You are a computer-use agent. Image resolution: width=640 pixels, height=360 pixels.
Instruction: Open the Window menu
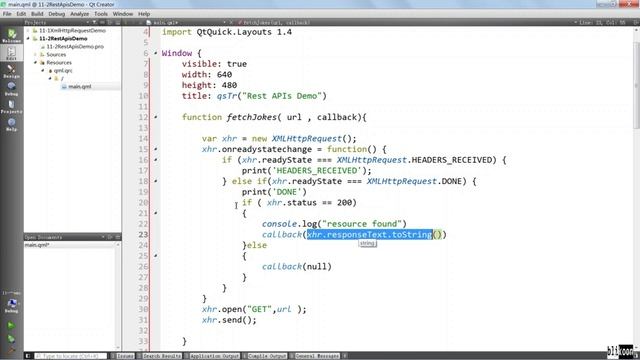[123, 13]
